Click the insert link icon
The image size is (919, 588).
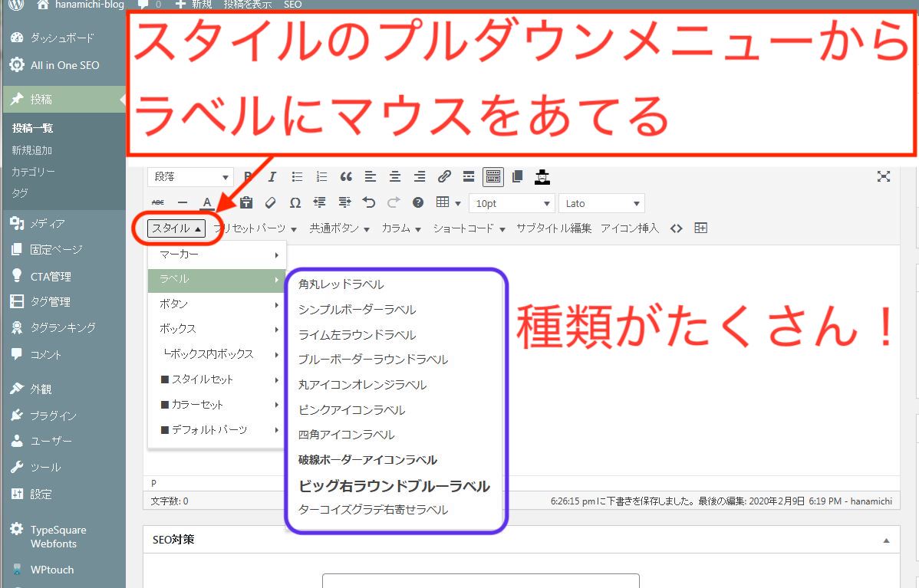point(444,177)
